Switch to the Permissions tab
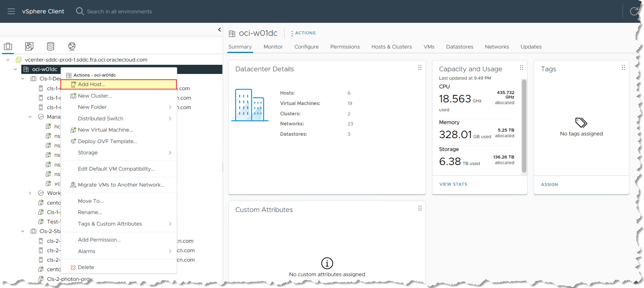Image resolution: width=644 pixels, height=288 pixels. (345, 47)
